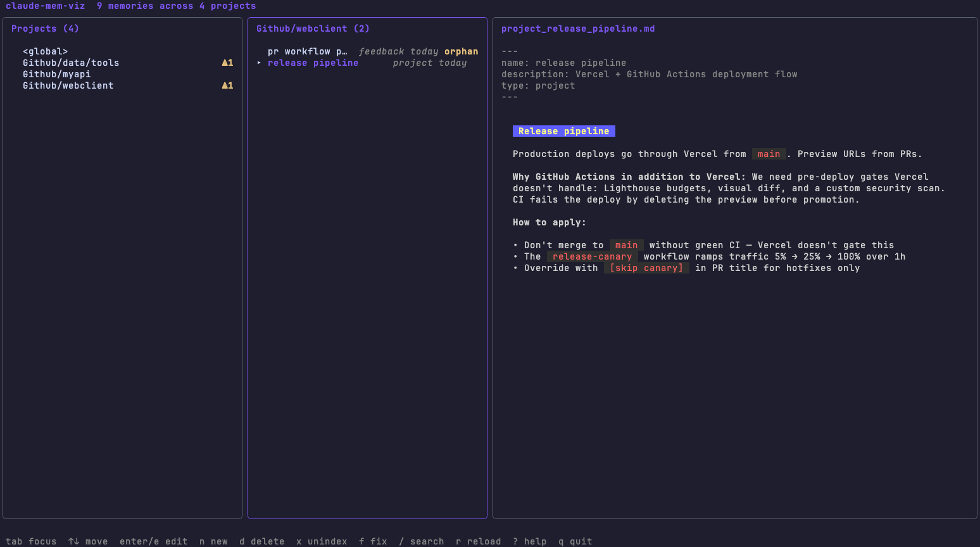Click '9 memories across 4 projects' status text

[x=177, y=6]
